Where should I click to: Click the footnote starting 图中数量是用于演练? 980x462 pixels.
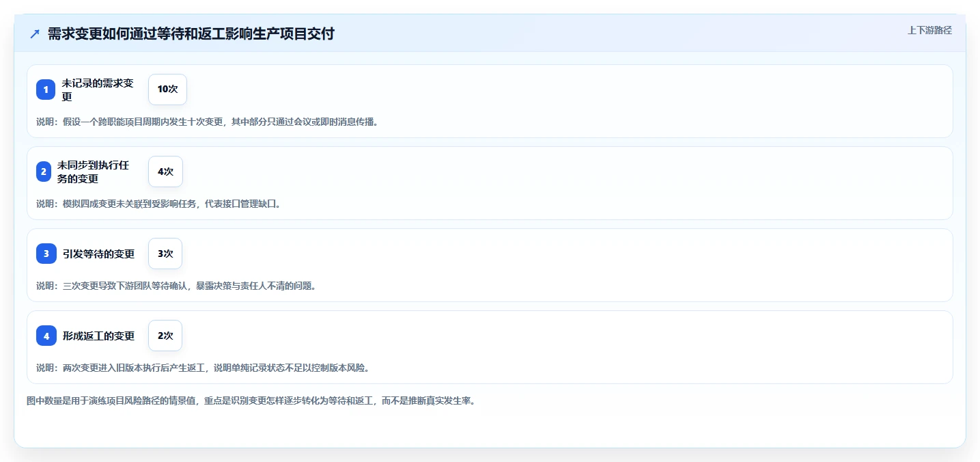coord(251,400)
